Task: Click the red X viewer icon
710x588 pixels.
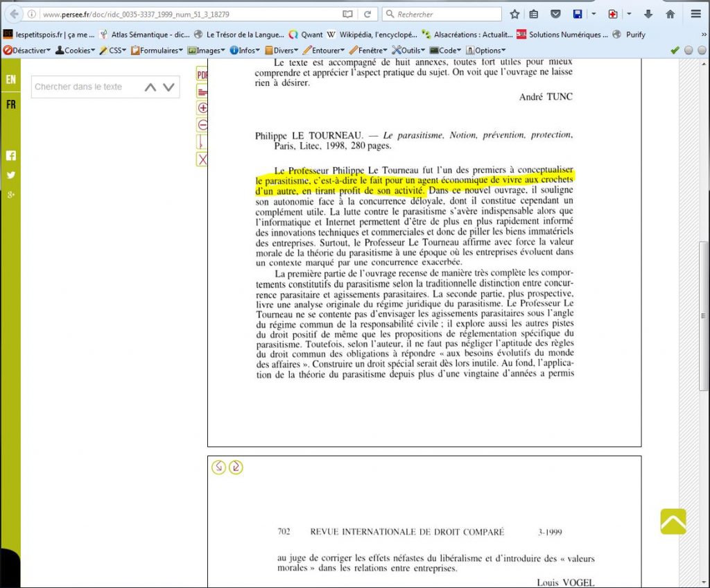Action: pyautogui.click(x=202, y=159)
